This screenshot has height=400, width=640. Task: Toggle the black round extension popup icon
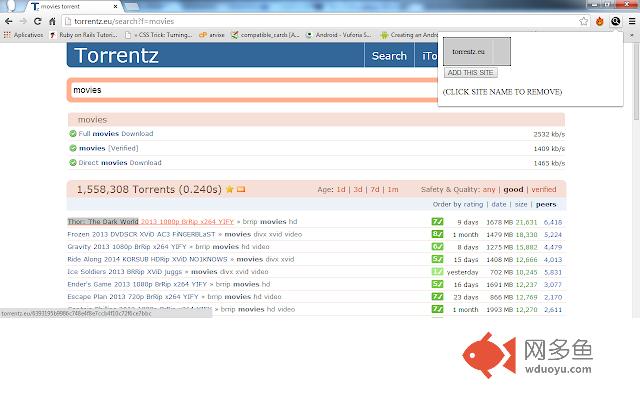616,21
